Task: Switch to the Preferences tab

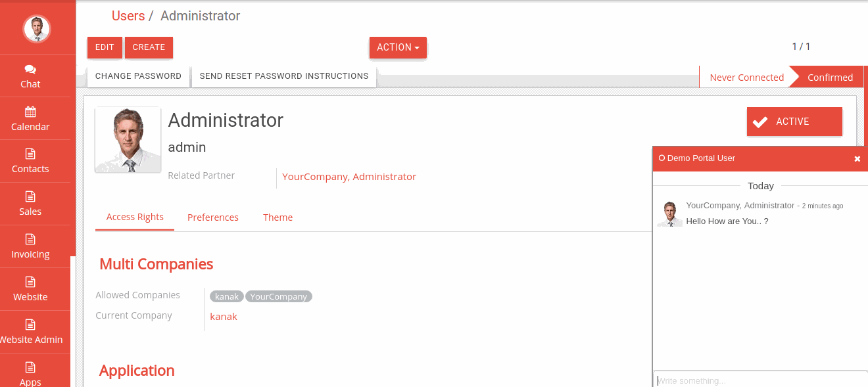Action: click(x=213, y=217)
